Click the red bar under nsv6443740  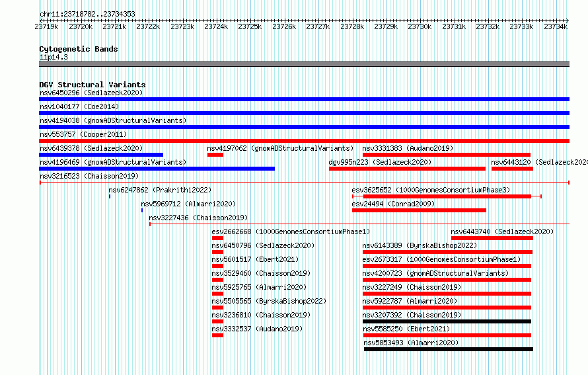[492, 238]
